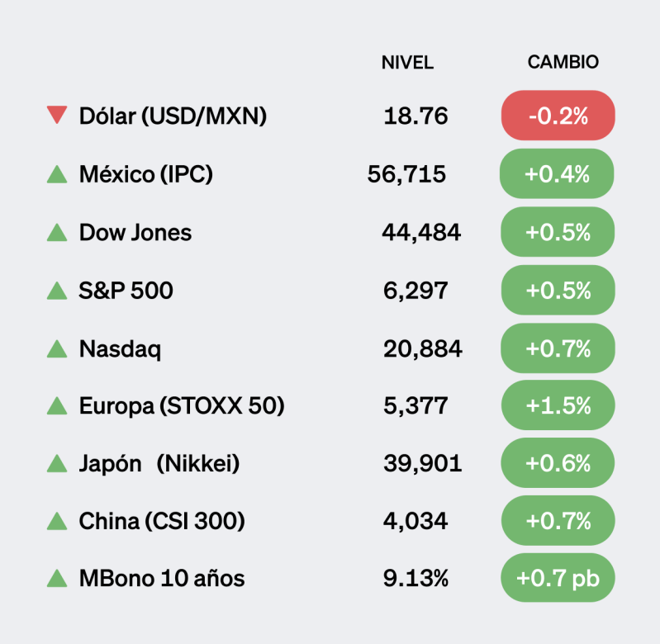Viewport: 660px width, 644px height.
Task: Select the Dólar (USD/MXN) row label
Action: 173,116
